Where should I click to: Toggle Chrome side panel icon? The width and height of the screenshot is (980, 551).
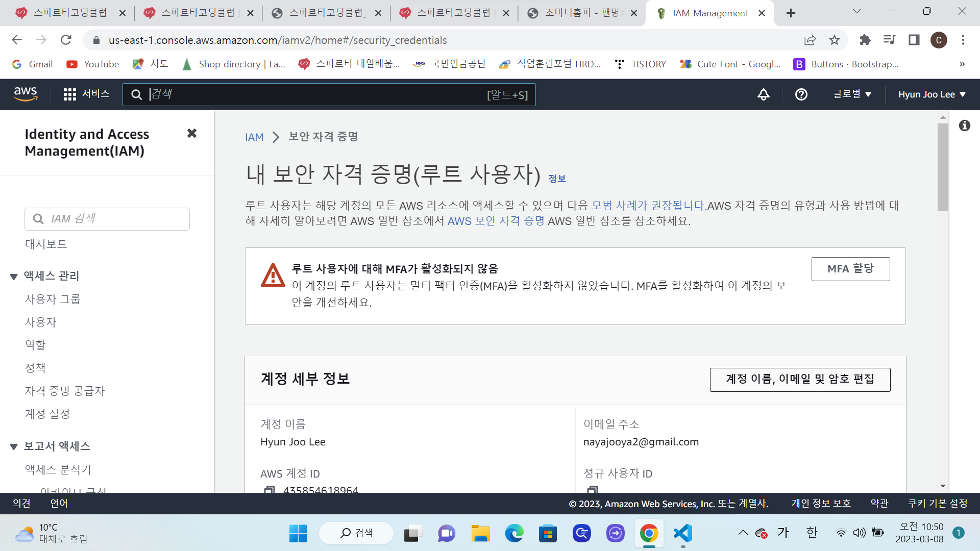(x=914, y=40)
